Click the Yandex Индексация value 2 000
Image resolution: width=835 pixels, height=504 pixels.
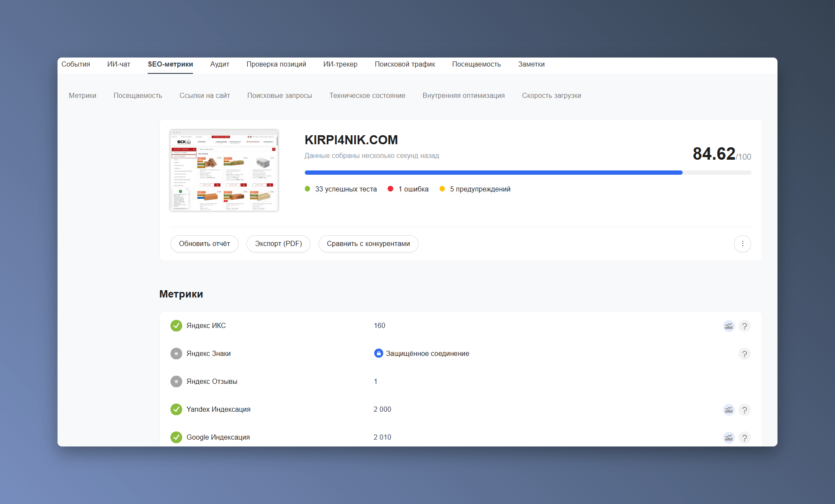click(383, 410)
